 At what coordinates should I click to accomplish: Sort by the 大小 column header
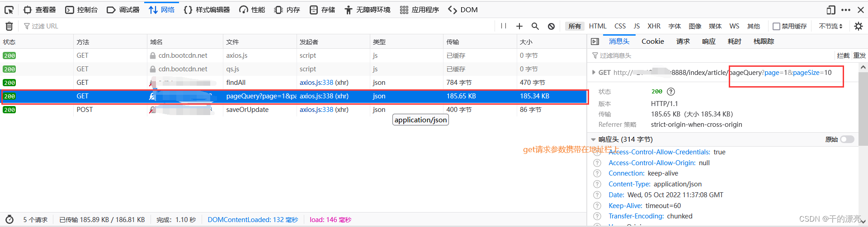pos(552,42)
